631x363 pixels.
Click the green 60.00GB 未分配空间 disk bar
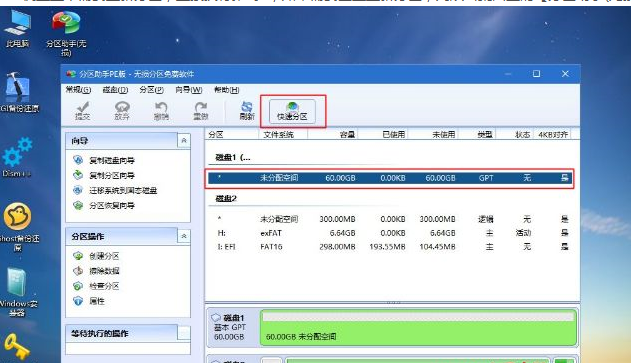point(419,328)
